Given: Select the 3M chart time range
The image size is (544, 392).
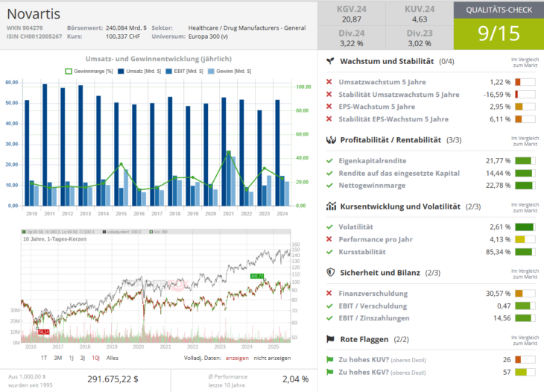Looking at the screenshot, I should coord(58,358).
